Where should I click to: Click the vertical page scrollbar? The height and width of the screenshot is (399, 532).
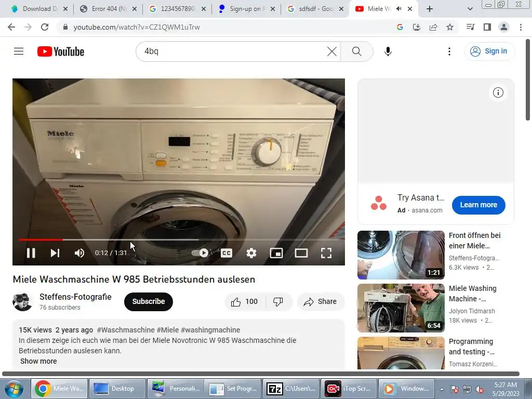(528, 79)
